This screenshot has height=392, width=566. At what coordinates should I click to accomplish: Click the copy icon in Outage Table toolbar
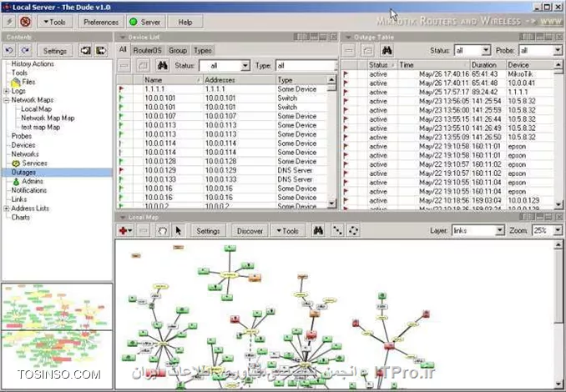tap(368, 51)
